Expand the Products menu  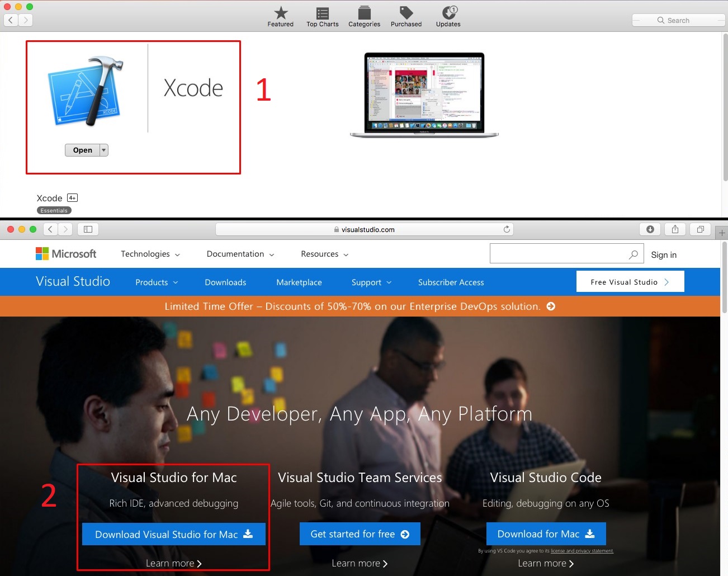click(x=157, y=282)
